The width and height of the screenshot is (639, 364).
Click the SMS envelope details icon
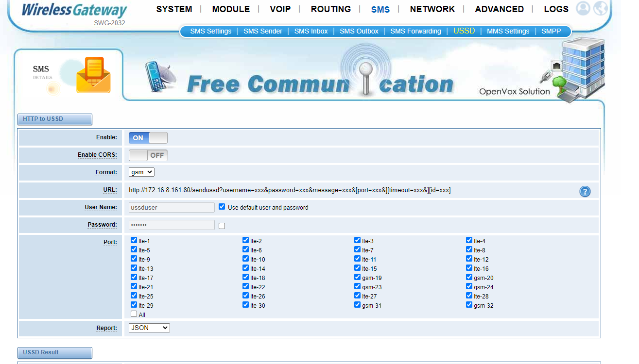pos(93,75)
